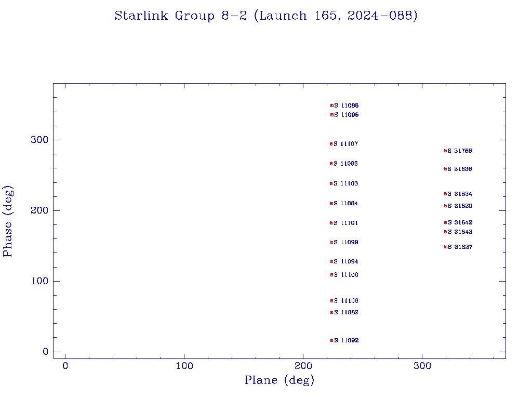The image size is (532, 399).
Task: Click the S 31642 satellite label
Action: coord(460,222)
